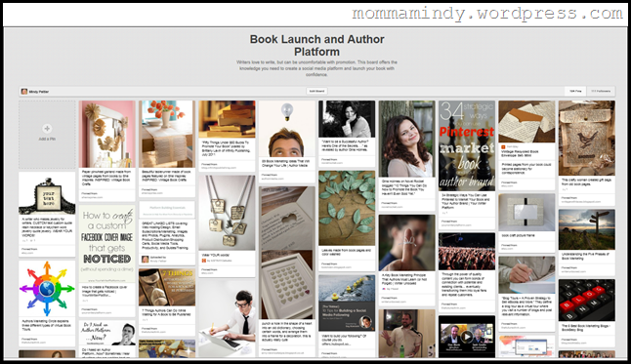Open Mindy Peltier's profile avatar

click(24, 92)
